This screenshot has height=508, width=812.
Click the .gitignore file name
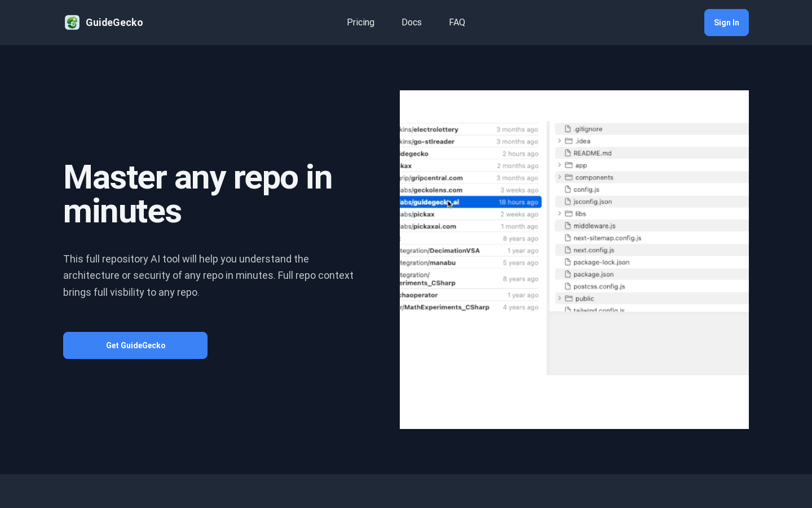(588, 129)
